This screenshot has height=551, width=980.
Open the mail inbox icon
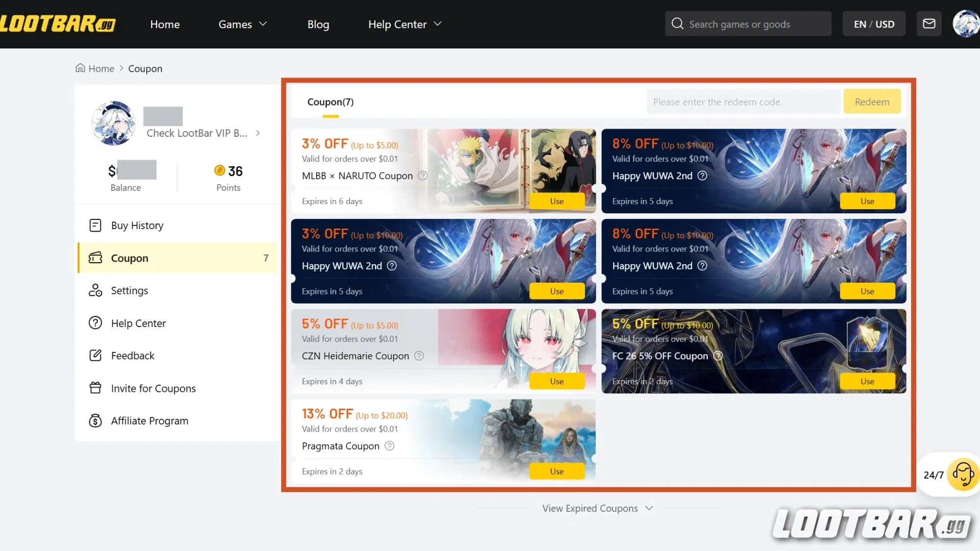[x=929, y=24]
